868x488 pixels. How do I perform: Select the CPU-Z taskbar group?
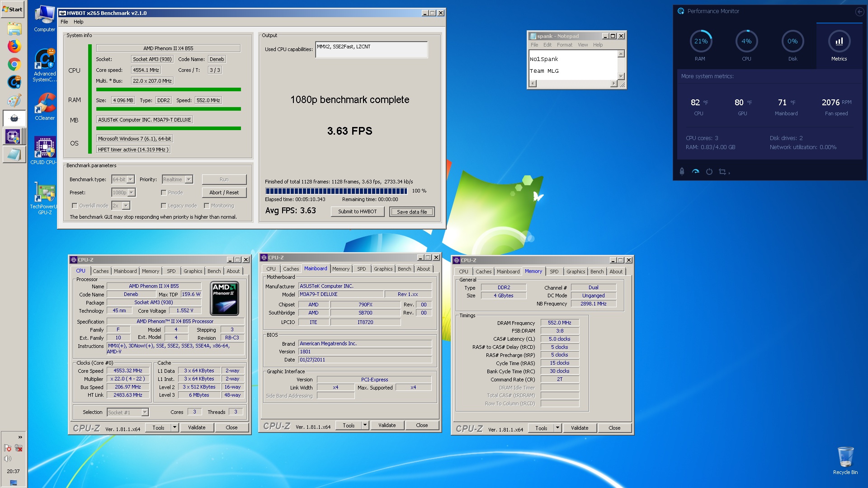coord(14,136)
